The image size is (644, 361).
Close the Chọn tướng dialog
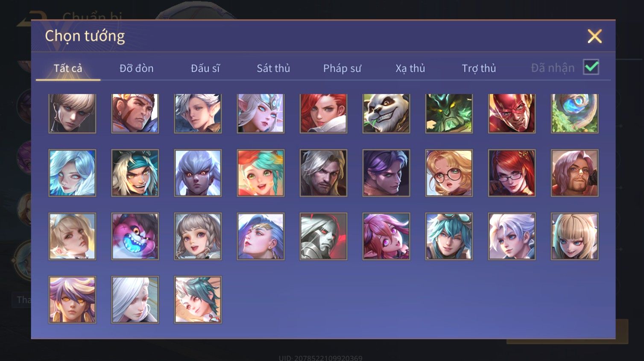click(594, 36)
